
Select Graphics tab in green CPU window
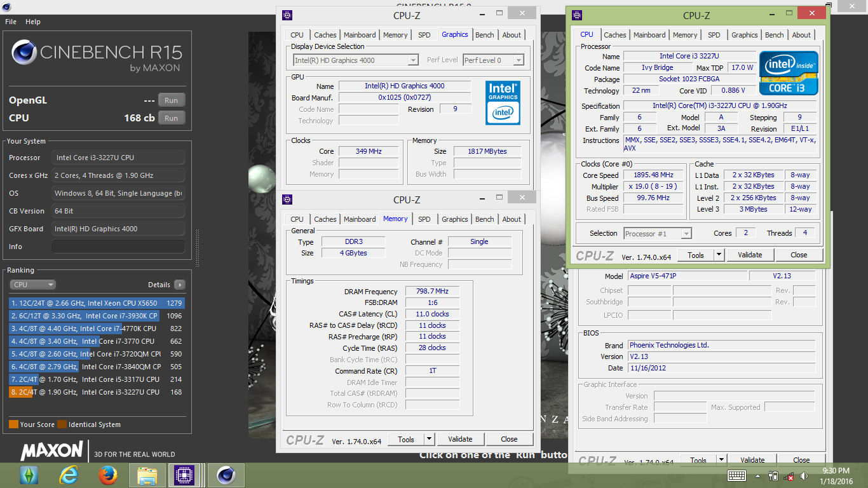coord(744,35)
